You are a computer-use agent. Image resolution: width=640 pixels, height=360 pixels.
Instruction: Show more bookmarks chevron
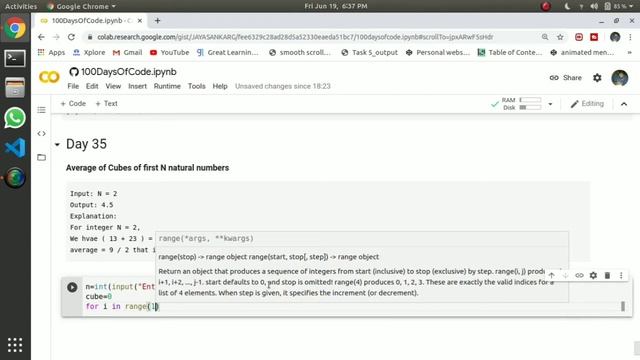tap(629, 53)
